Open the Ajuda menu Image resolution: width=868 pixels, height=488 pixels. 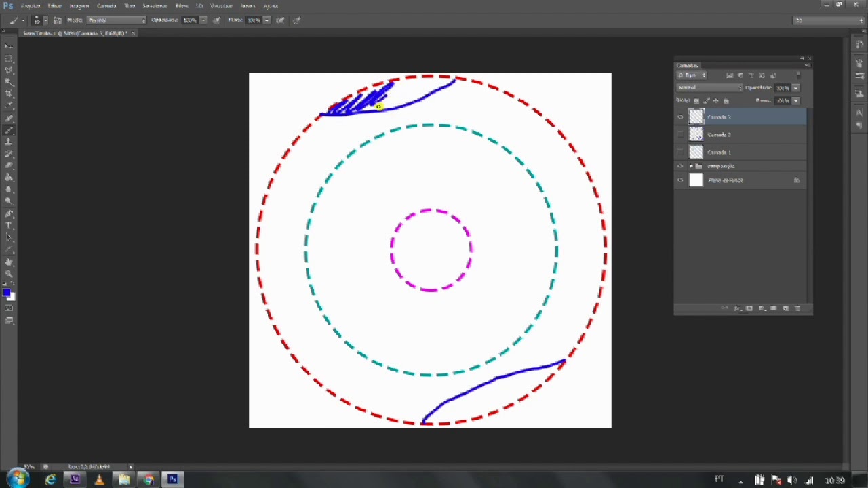click(x=270, y=6)
